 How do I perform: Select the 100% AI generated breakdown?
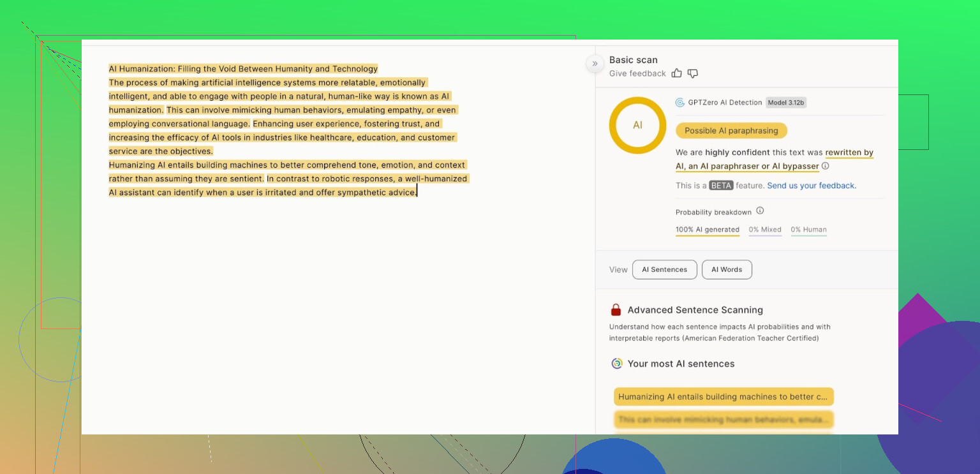707,230
